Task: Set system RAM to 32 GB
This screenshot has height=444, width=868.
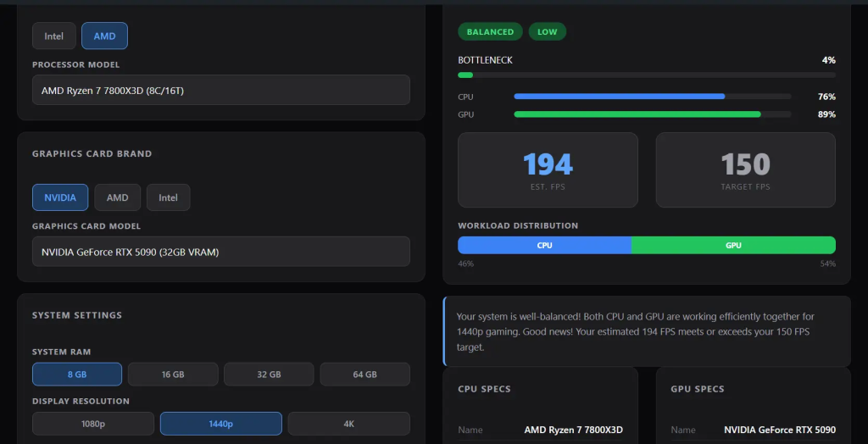Action: click(x=269, y=375)
